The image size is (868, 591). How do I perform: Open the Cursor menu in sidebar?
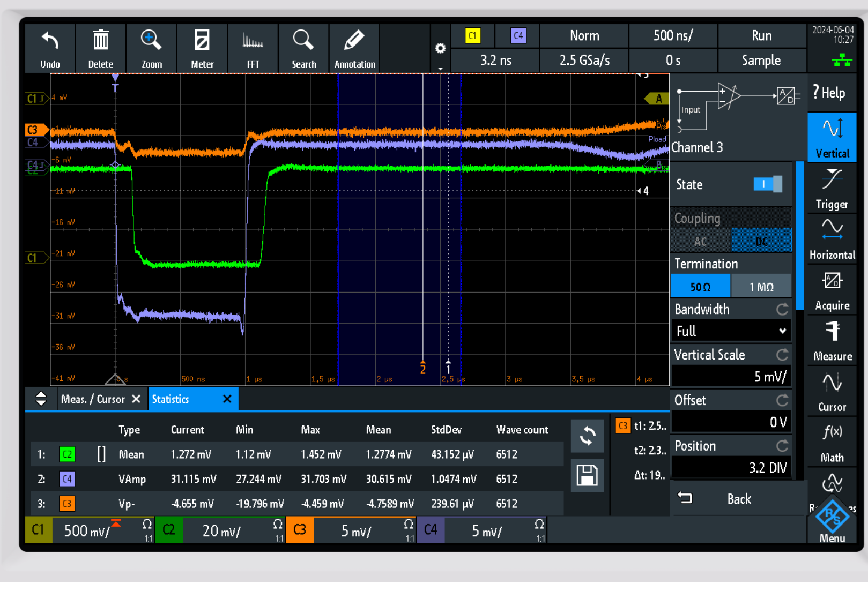(x=832, y=390)
